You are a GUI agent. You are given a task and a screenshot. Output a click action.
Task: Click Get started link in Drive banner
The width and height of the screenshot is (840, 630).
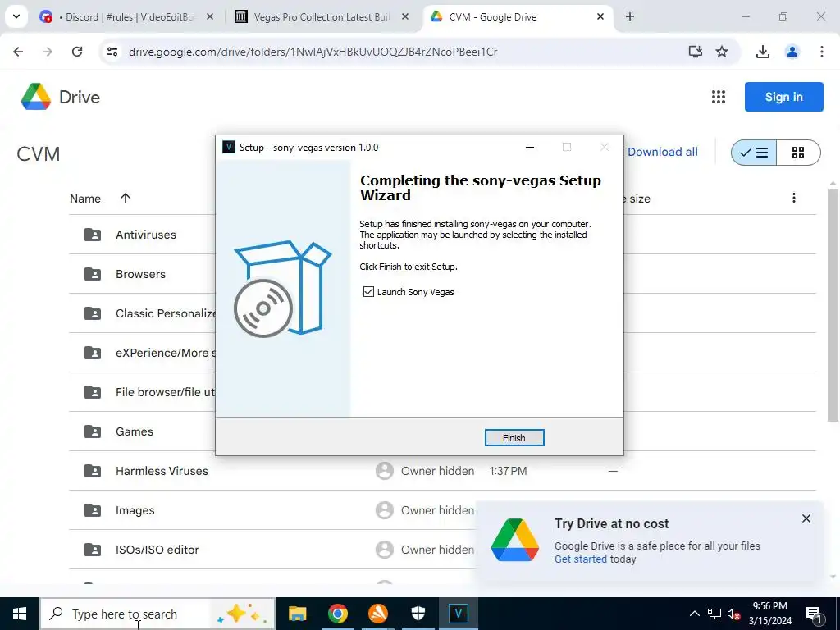581,559
